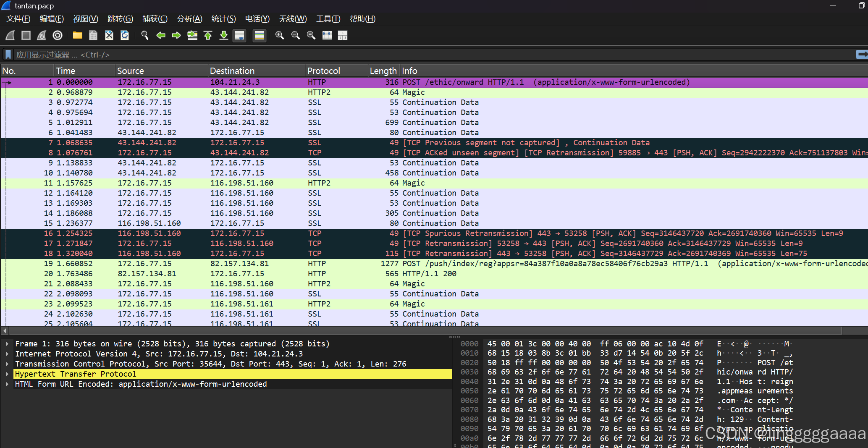The image size is (868, 448).
Task: Open the 分析(A) menu
Action: click(190, 19)
